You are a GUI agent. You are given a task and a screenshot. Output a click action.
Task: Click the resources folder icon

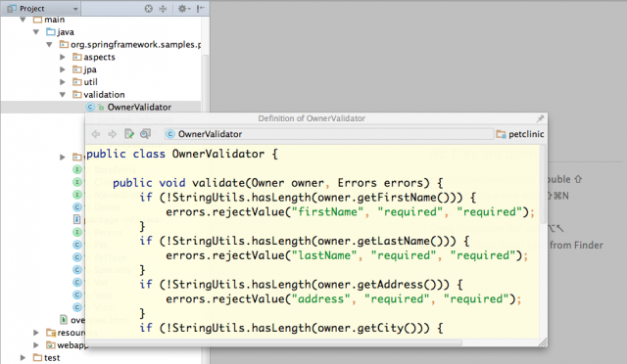pyautogui.click(x=51, y=333)
